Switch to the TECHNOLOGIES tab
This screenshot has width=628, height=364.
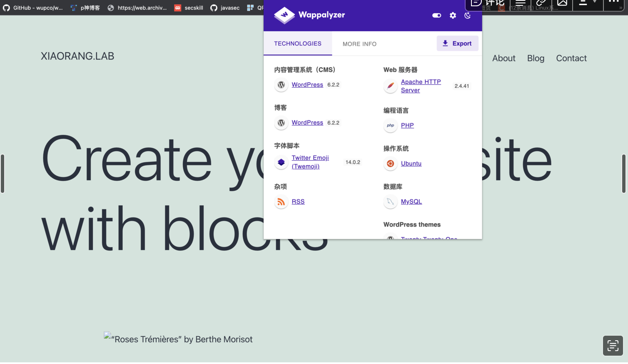[298, 43]
